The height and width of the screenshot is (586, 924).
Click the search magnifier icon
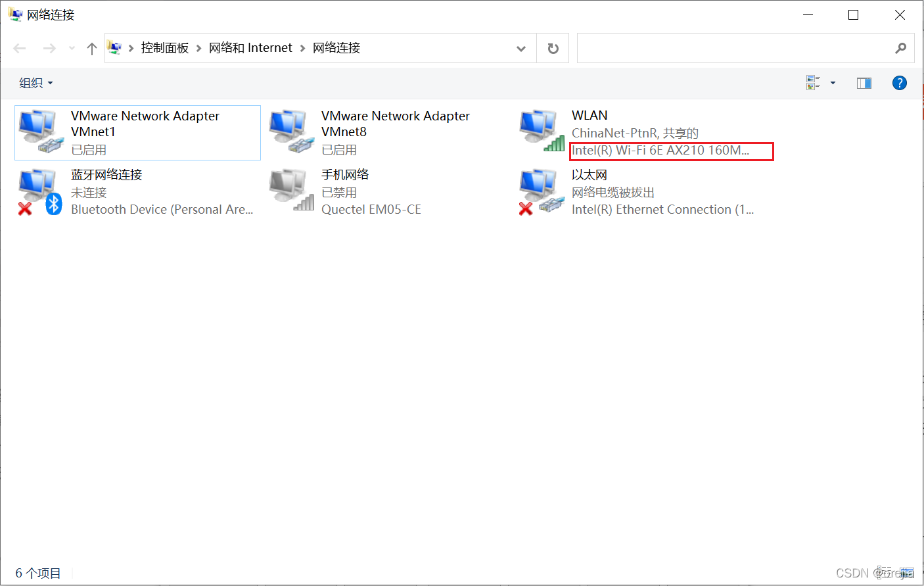click(x=900, y=48)
